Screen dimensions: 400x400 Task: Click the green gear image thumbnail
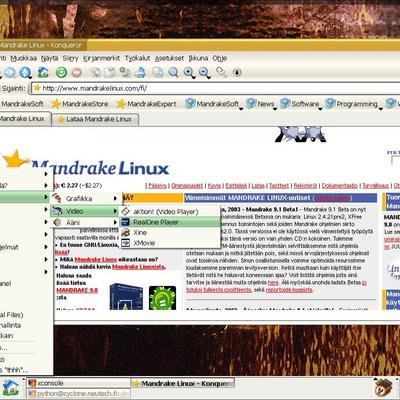(162, 298)
